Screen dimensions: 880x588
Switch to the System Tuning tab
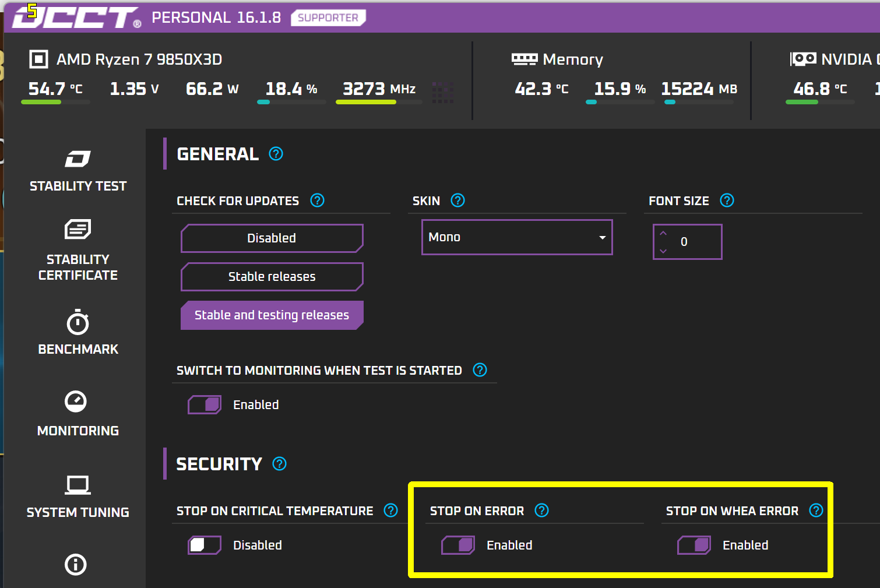[78, 497]
